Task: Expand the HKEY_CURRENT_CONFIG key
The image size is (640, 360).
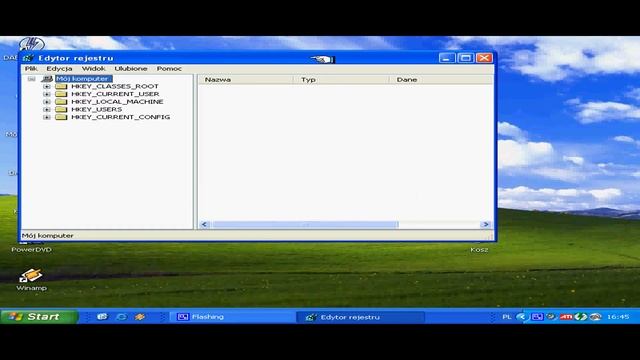Action: coord(47,117)
